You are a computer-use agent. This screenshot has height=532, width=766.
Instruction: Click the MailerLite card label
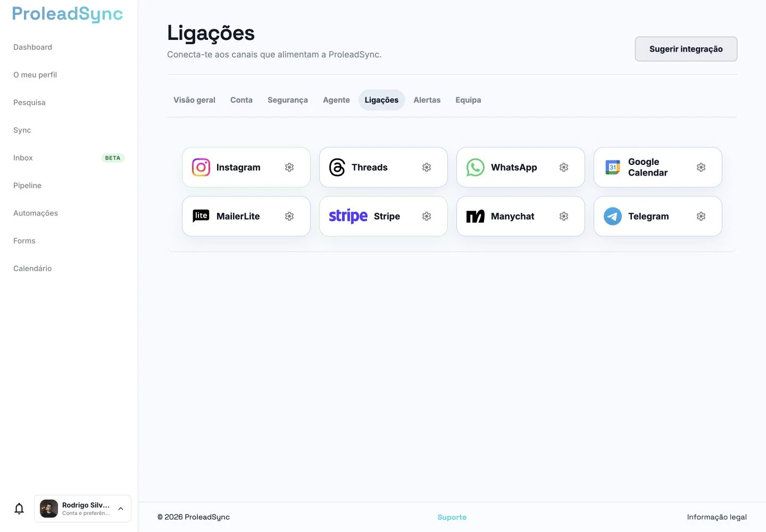(238, 217)
